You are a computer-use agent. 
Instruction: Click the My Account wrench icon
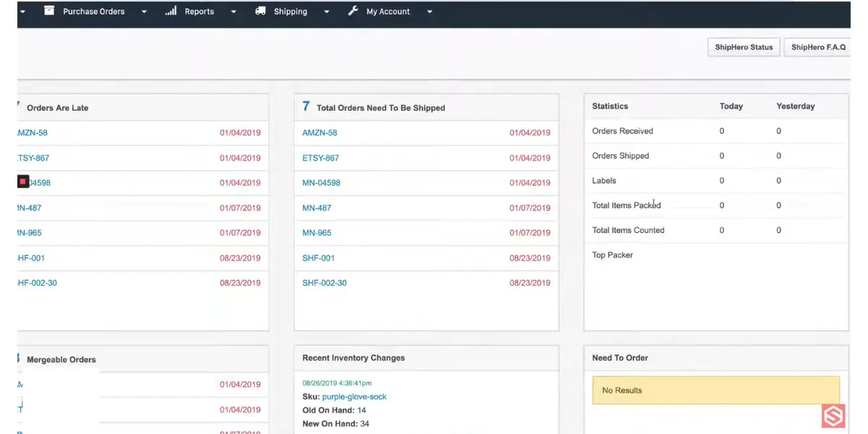[353, 11]
